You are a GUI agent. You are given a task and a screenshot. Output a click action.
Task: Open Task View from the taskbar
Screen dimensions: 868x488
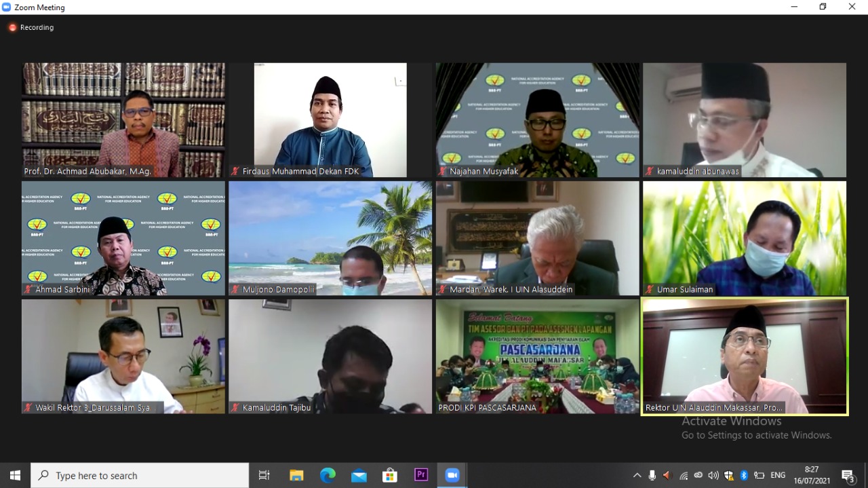264,475
